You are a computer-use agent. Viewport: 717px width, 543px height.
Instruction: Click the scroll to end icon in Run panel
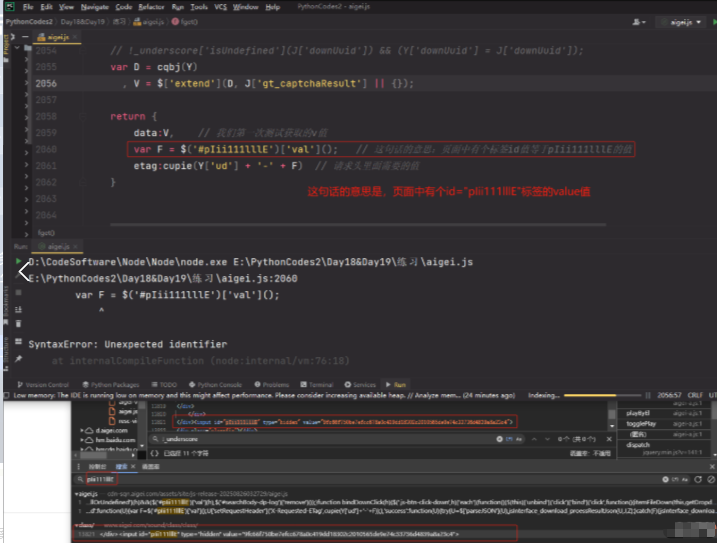click(x=18, y=310)
